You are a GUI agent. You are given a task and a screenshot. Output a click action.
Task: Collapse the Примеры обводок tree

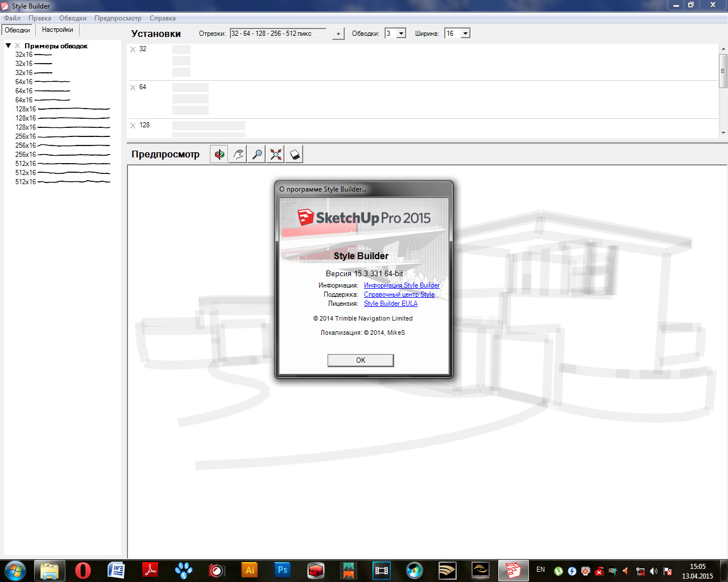(x=9, y=45)
